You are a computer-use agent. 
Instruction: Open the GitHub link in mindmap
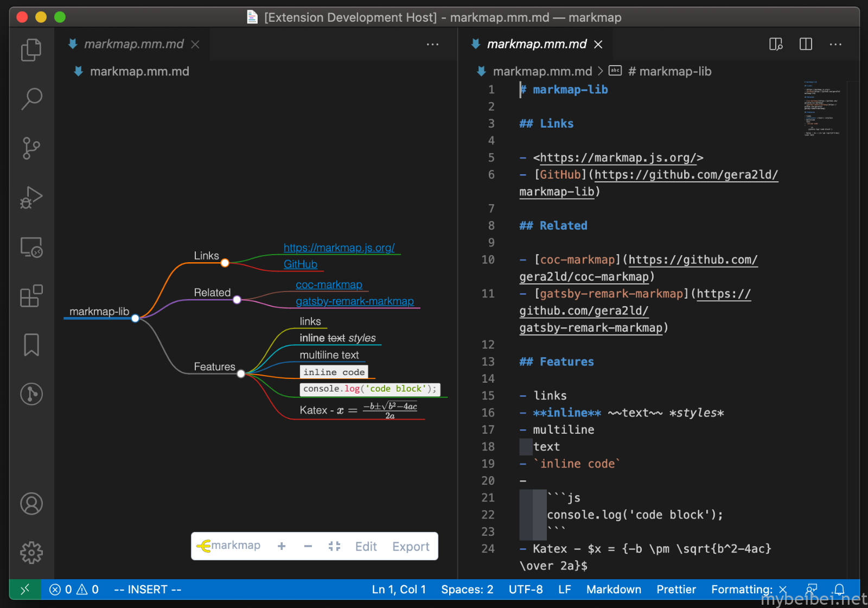click(301, 264)
